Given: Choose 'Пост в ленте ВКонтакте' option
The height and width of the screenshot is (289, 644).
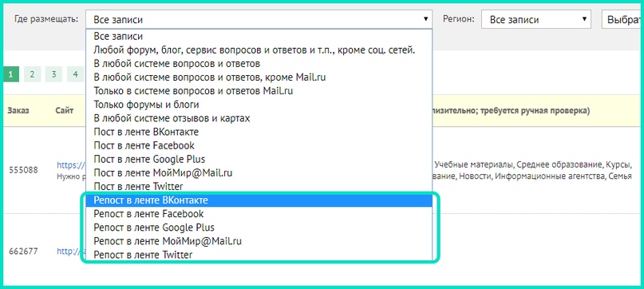Looking at the screenshot, I should (x=259, y=132).
